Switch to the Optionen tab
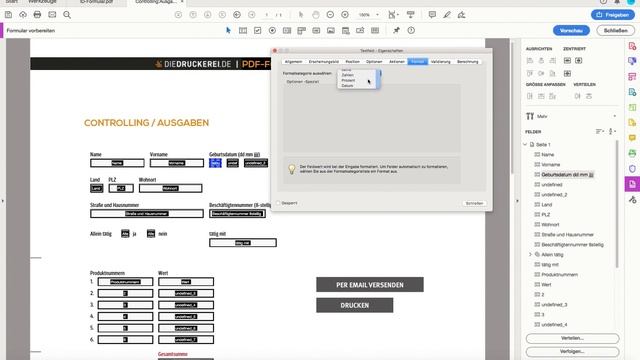Image resolution: width=640 pixels, height=360 pixels. click(374, 62)
